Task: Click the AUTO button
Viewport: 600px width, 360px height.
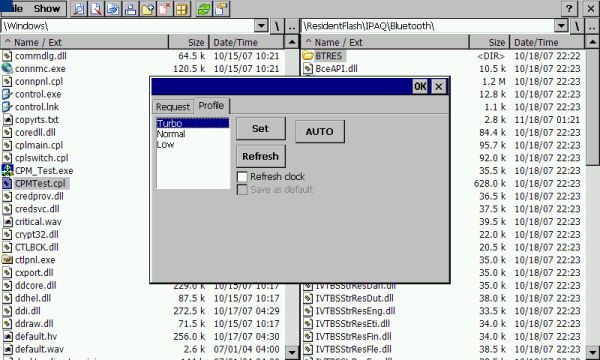Action: [320, 132]
